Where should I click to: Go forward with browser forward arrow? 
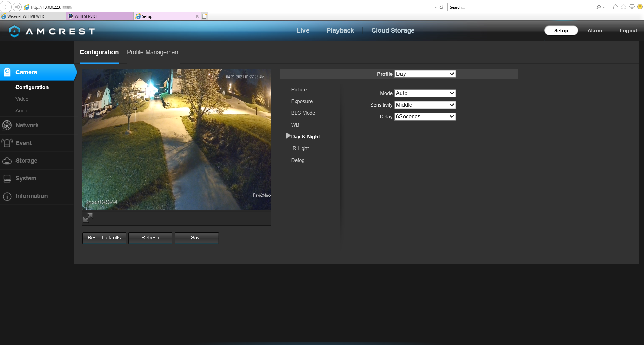coord(17,7)
